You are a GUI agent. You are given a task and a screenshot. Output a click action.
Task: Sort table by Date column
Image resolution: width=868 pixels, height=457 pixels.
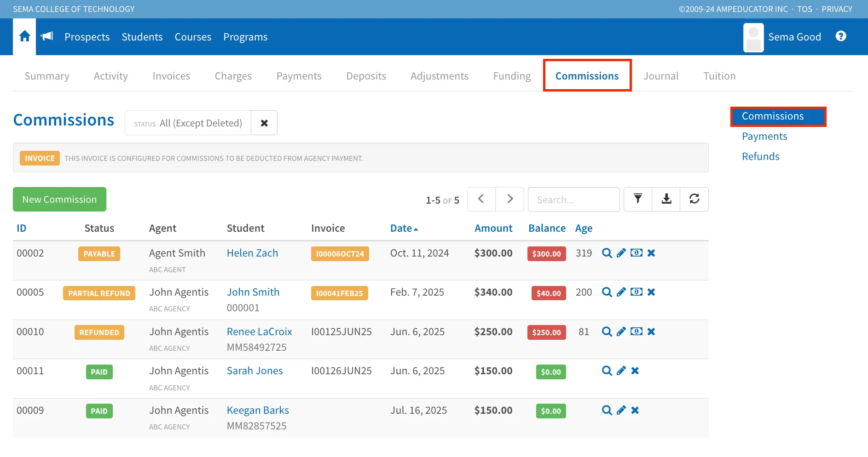[x=404, y=228]
